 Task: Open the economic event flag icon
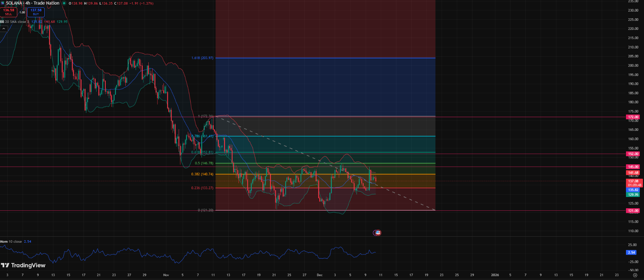pos(377,233)
